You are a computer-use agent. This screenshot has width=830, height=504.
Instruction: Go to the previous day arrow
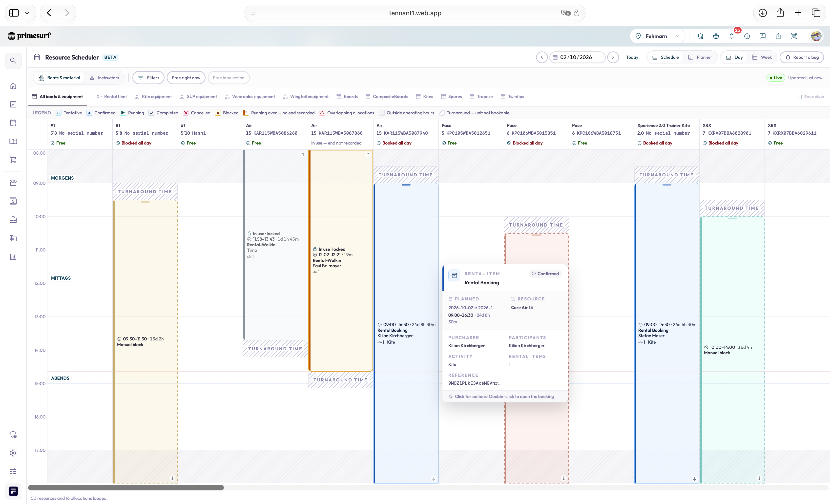(x=542, y=57)
